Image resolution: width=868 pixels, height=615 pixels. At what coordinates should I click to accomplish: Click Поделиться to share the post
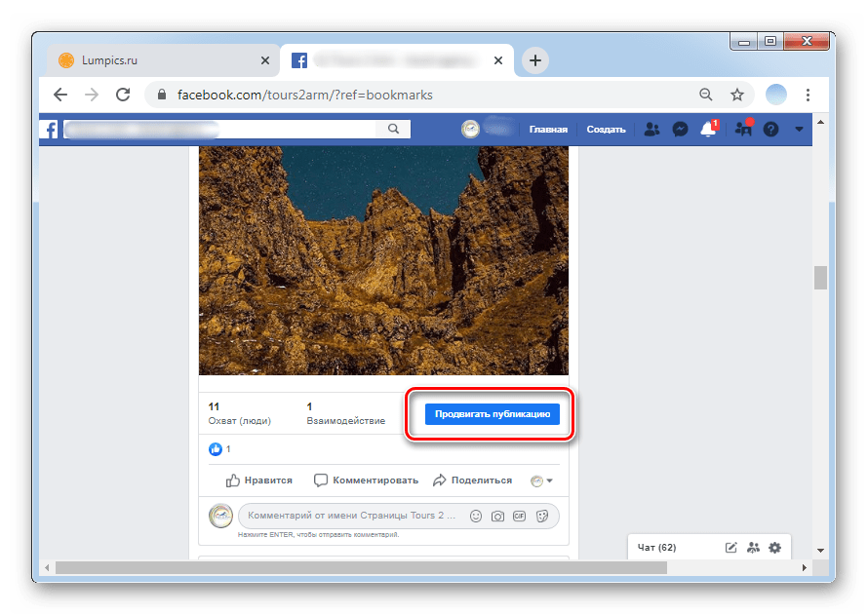(473, 480)
